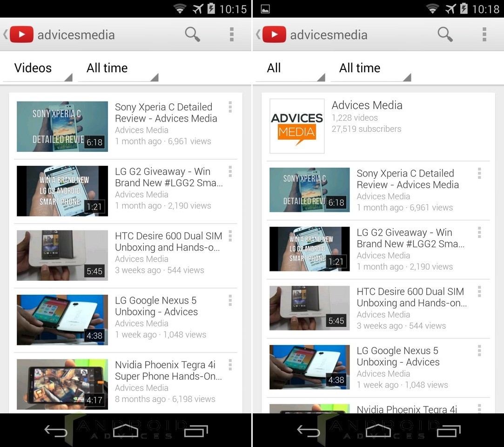Tap 'advicesmedia' title in right header

[x=329, y=35]
